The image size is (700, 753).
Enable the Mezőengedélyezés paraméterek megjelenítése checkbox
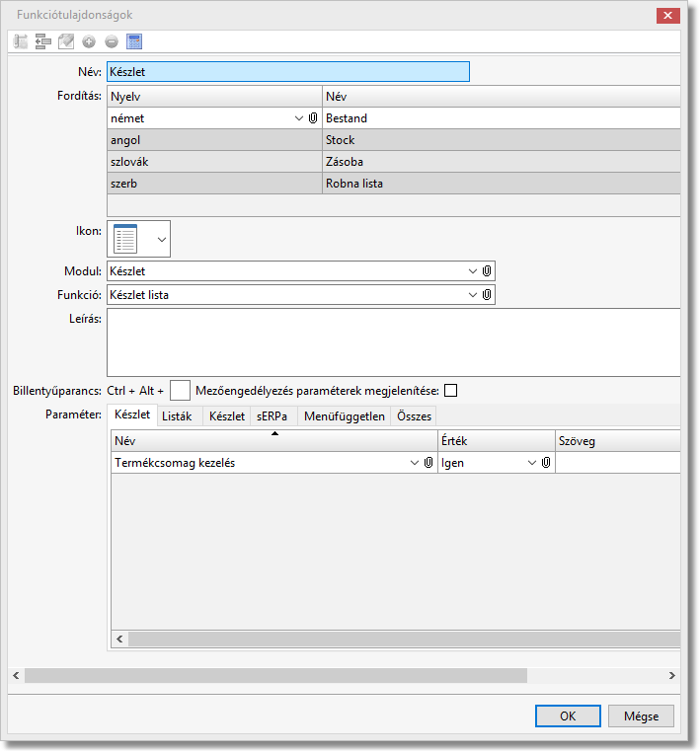pos(451,390)
